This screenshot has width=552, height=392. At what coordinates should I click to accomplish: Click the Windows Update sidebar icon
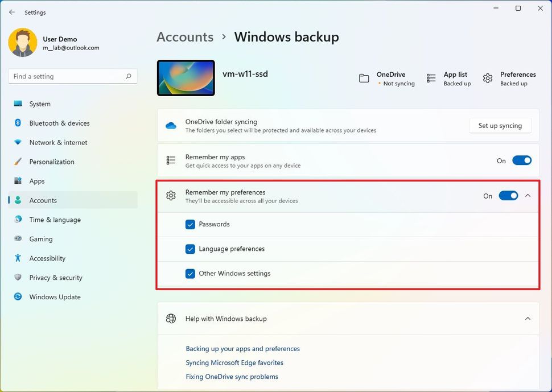pos(18,297)
